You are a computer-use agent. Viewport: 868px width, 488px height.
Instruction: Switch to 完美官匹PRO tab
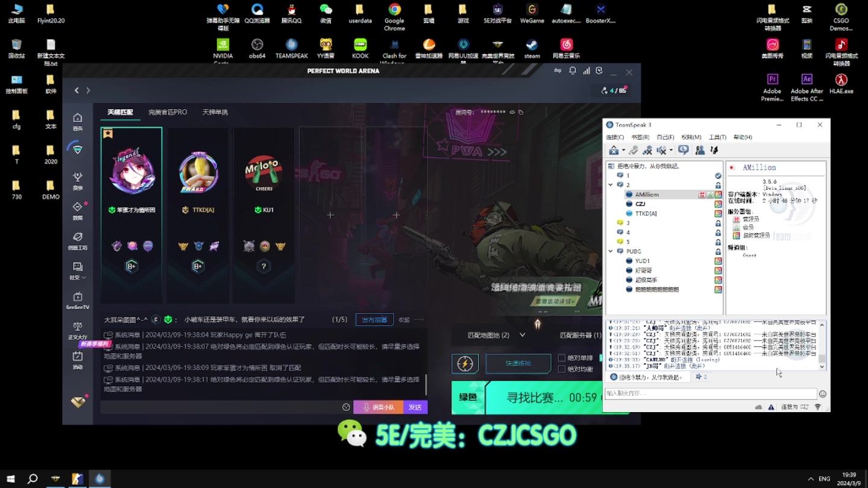pyautogui.click(x=168, y=112)
